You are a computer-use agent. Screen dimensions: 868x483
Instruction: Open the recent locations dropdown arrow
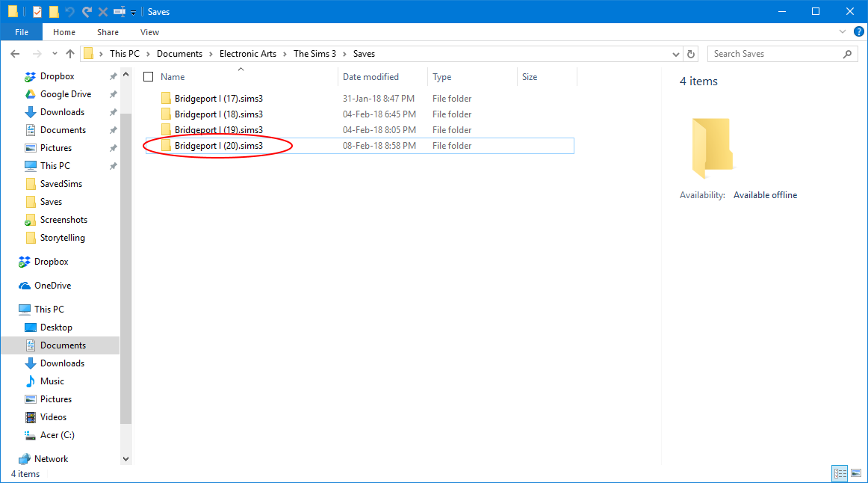(x=55, y=54)
